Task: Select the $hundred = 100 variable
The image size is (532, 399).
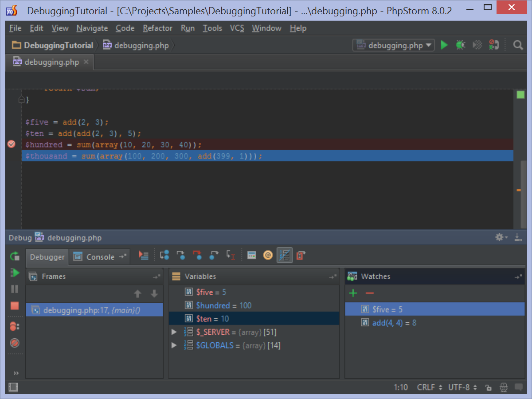Action: tap(254, 305)
